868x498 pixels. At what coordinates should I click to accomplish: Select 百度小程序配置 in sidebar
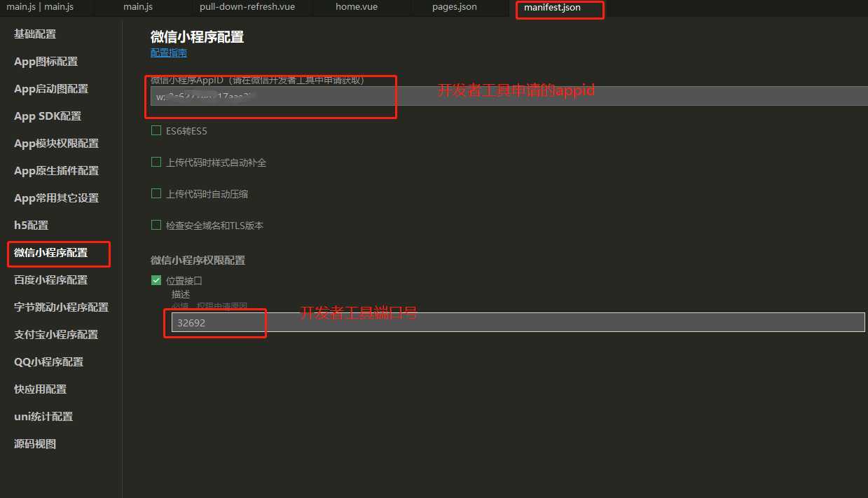pyautogui.click(x=50, y=280)
